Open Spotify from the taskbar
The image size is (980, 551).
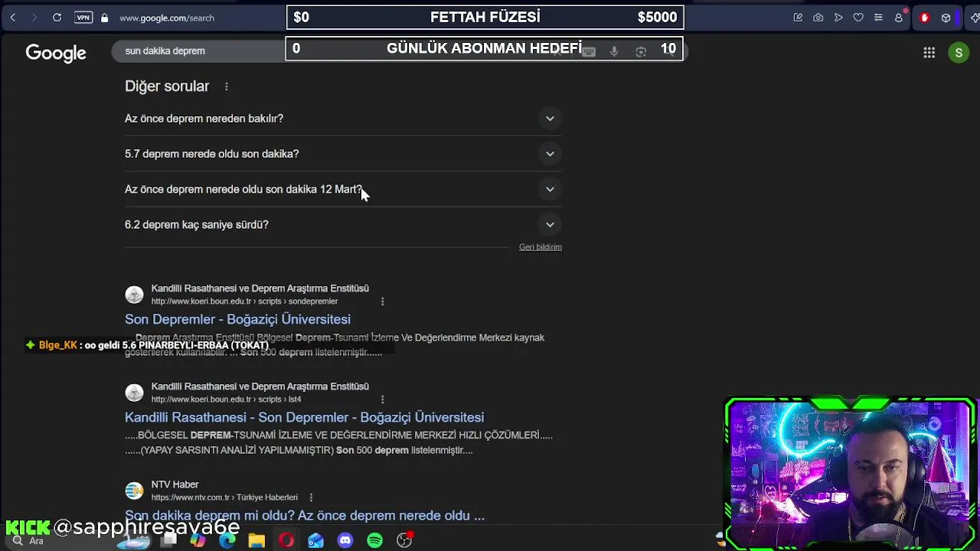[x=374, y=541]
